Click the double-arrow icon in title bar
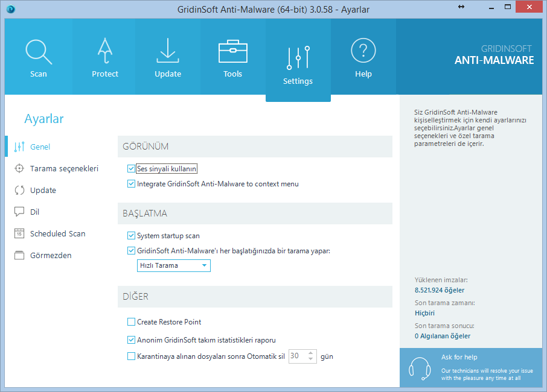547x392 pixels. pyautogui.click(x=461, y=7)
